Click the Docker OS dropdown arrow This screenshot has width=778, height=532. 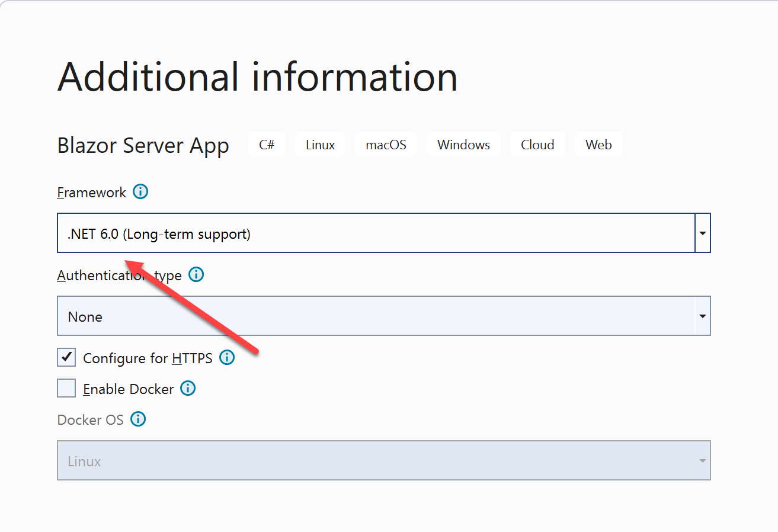pos(702,461)
